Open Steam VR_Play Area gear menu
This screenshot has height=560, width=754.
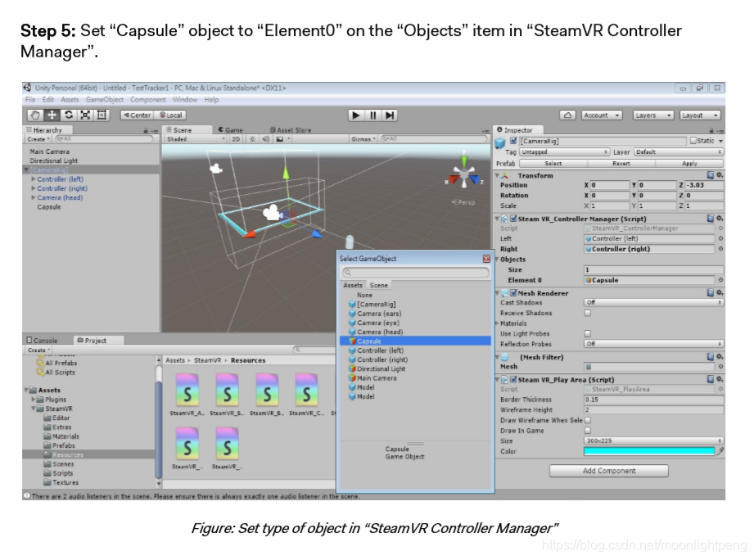[720, 379]
